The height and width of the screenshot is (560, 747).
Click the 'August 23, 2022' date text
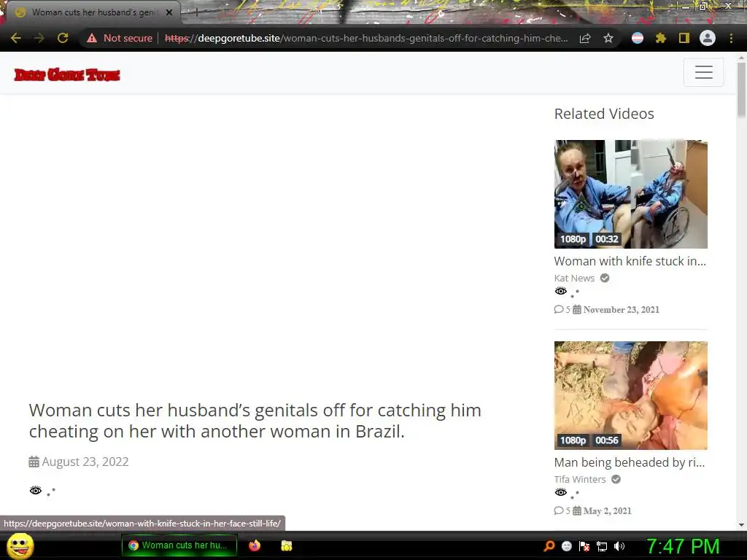(x=85, y=462)
